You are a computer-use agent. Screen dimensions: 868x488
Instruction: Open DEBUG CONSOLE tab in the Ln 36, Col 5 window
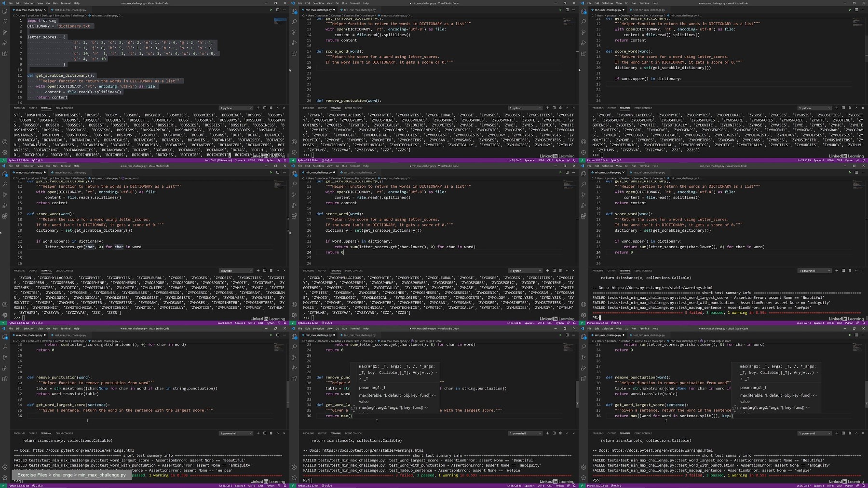click(64, 433)
